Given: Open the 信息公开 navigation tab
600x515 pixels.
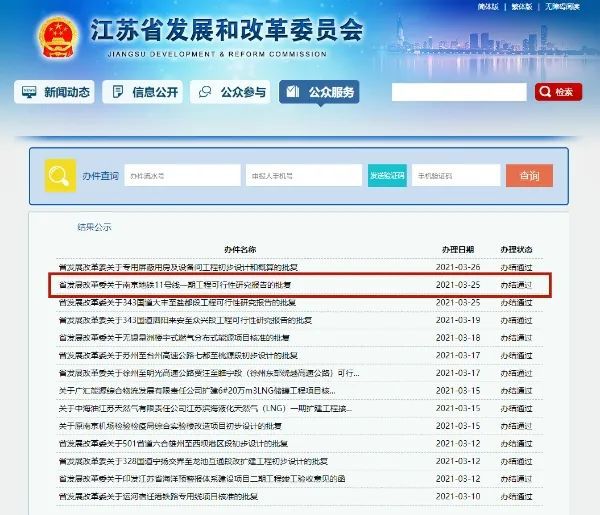Looking at the screenshot, I should tap(142, 92).
